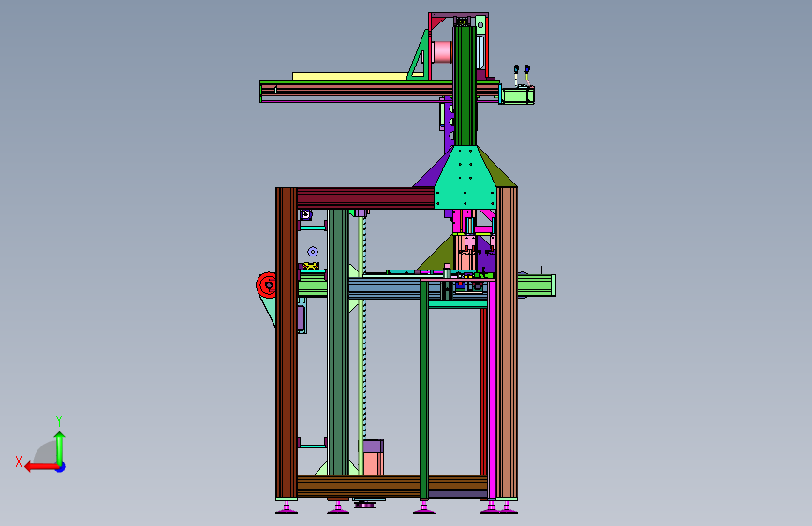Select the turquoise trapezoid mounting plate
Image resolution: width=812 pixels, height=526 pixels.
pos(465,178)
